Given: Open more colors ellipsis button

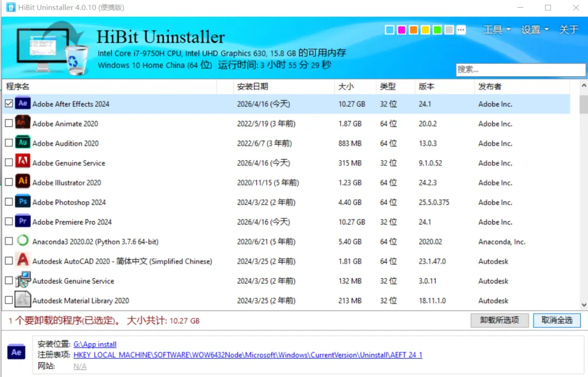Looking at the screenshot, I should click(x=461, y=29).
